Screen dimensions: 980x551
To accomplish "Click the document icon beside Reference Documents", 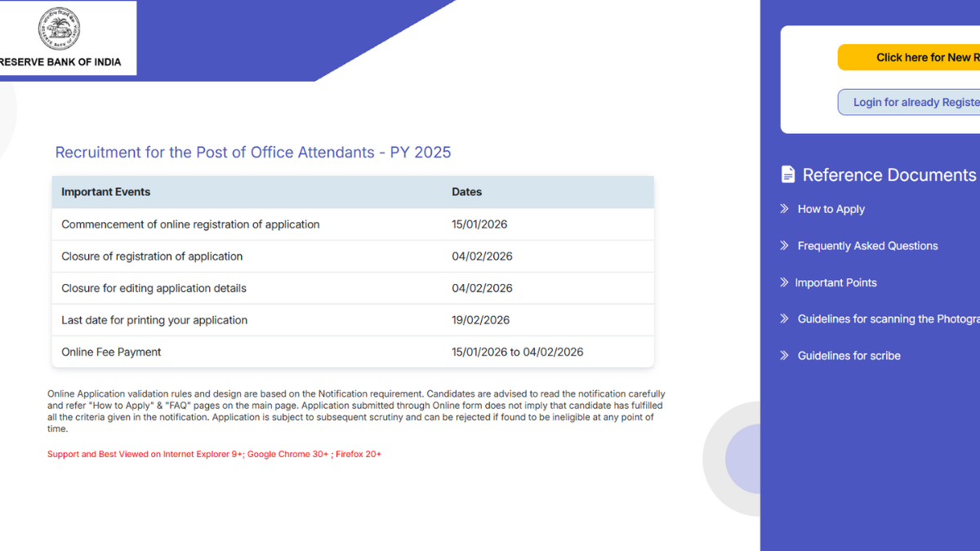I will (x=787, y=174).
